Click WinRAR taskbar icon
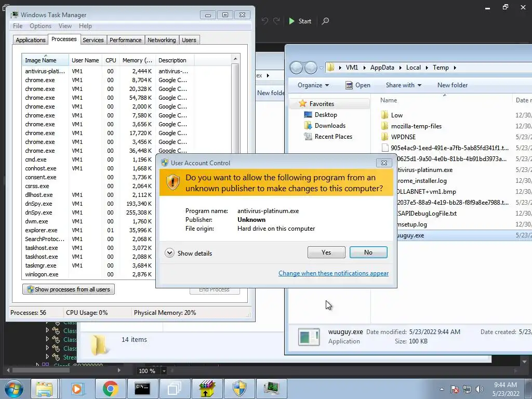Viewport: 532px width, 399px height. coord(207,389)
